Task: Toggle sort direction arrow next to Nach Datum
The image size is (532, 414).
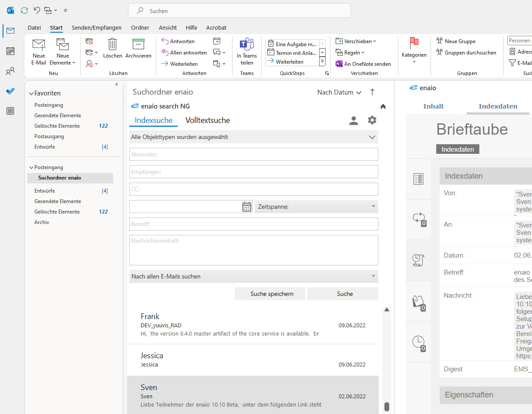Action: [x=372, y=92]
